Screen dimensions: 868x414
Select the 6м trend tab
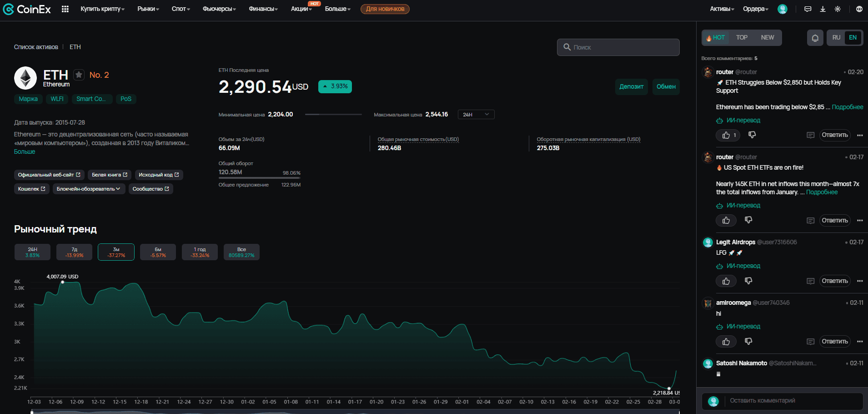(158, 252)
